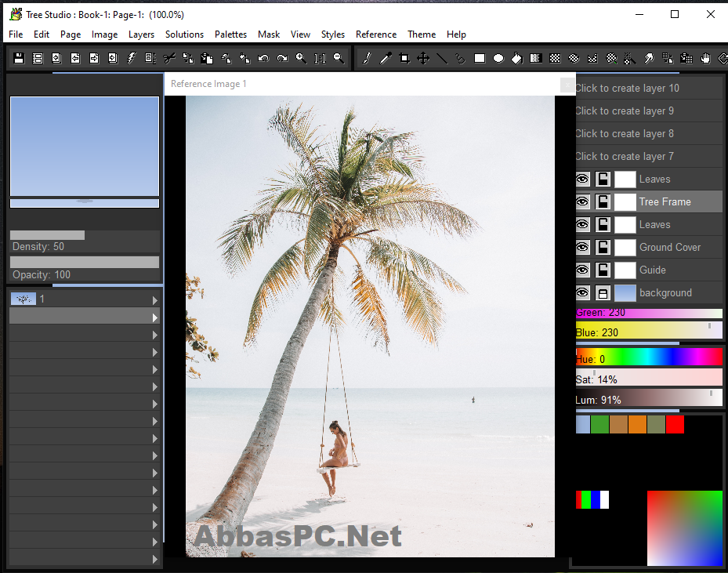Pick the orange palette swatch

(637, 424)
